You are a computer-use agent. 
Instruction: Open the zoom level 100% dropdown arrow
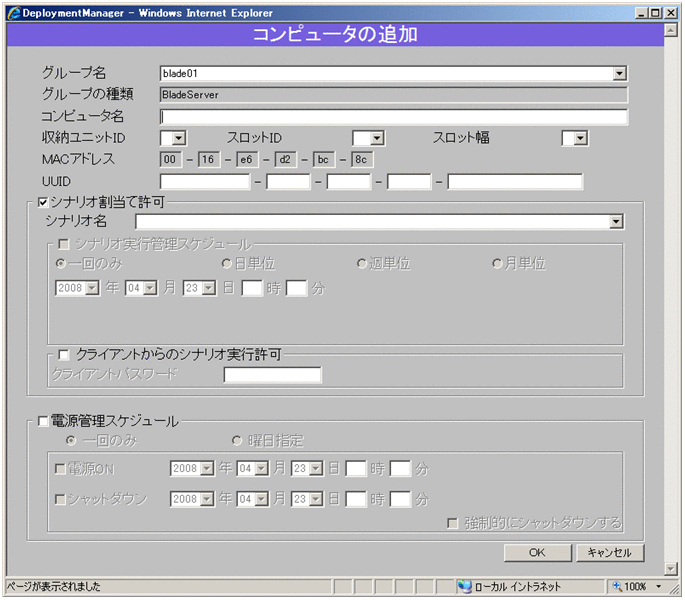(x=659, y=586)
